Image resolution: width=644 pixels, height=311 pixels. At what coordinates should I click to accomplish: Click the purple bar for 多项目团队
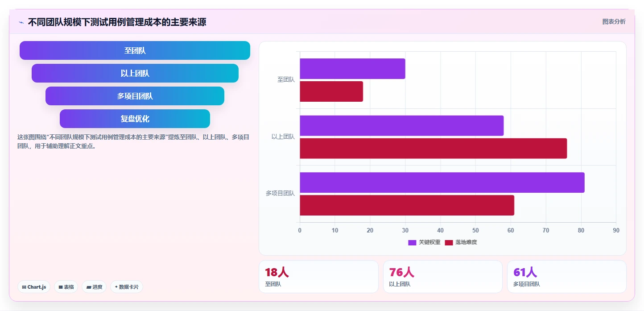442,182
